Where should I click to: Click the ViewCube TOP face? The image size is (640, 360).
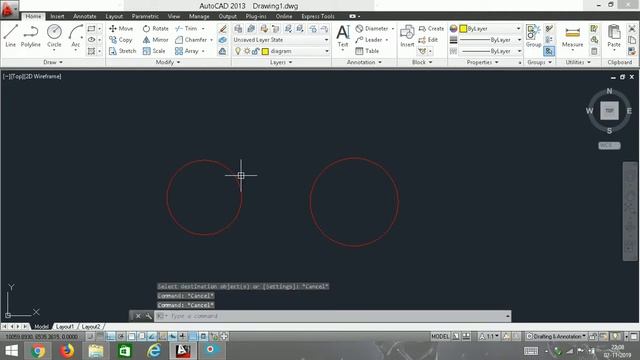tap(609, 111)
